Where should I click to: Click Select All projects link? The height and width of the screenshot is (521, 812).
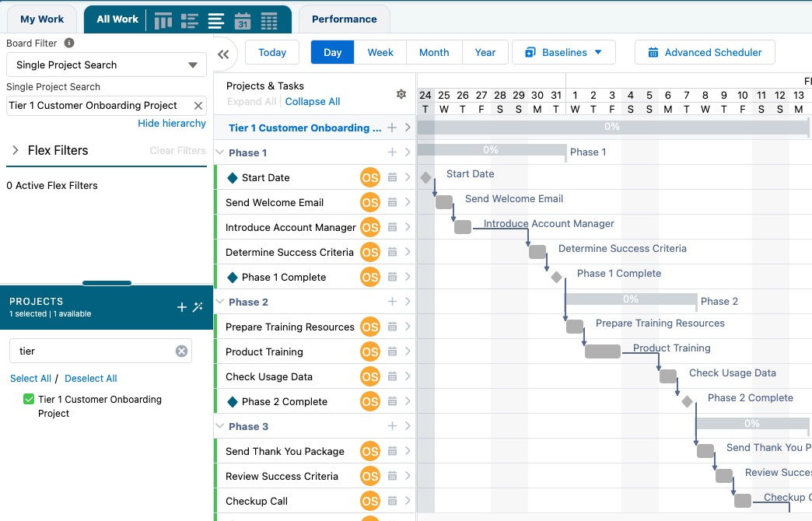(30, 379)
